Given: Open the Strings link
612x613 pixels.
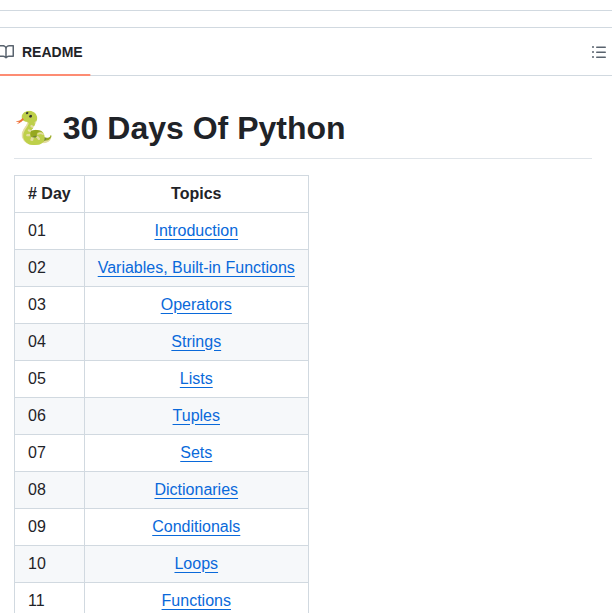Looking at the screenshot, I should [196, 342].
